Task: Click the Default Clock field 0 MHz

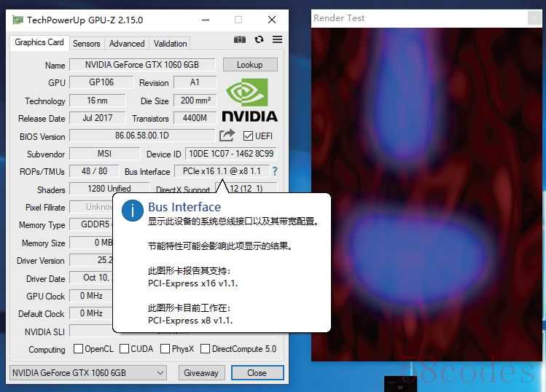Action: pos(91,313)
